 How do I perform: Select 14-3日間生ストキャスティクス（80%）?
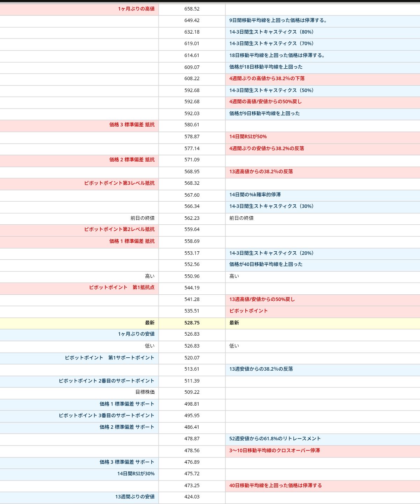point(273,32)
